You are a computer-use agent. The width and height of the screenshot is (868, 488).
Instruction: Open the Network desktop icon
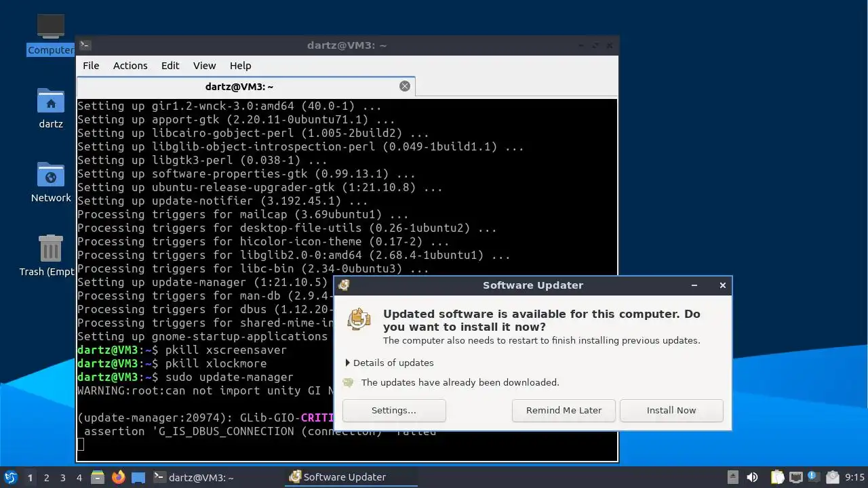click(x=51, y=182)
